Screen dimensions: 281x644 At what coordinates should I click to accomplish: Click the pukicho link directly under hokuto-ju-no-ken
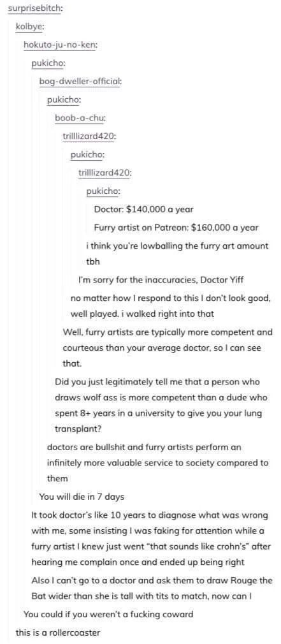click(48, 64)
